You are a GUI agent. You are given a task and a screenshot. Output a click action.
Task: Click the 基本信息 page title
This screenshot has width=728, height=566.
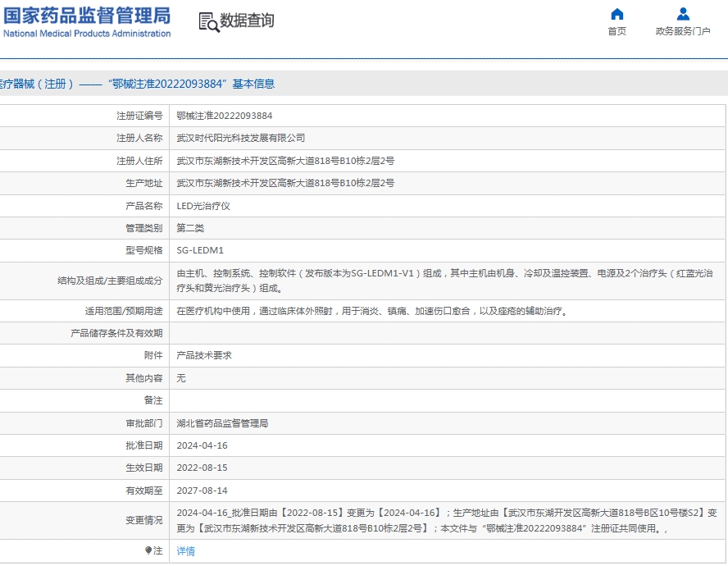coord(253,84)
